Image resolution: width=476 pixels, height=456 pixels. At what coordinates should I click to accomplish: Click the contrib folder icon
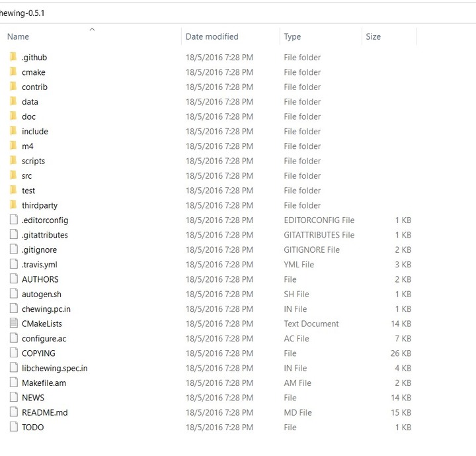coord(13,87)
